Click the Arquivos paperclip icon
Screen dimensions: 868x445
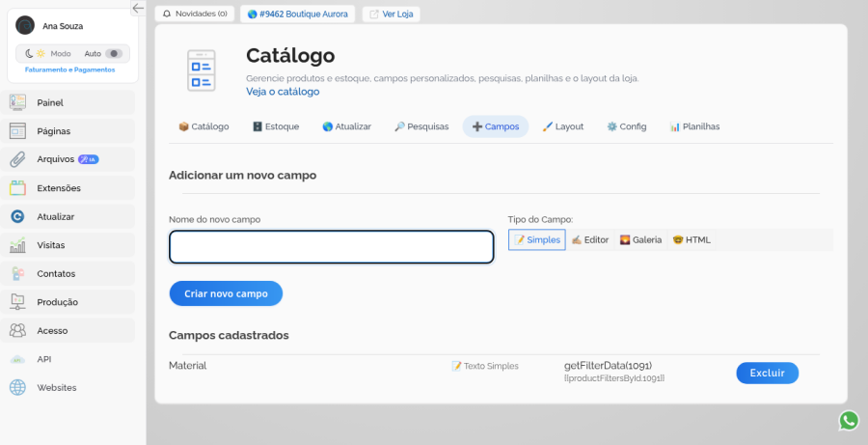tap(17, 159)
